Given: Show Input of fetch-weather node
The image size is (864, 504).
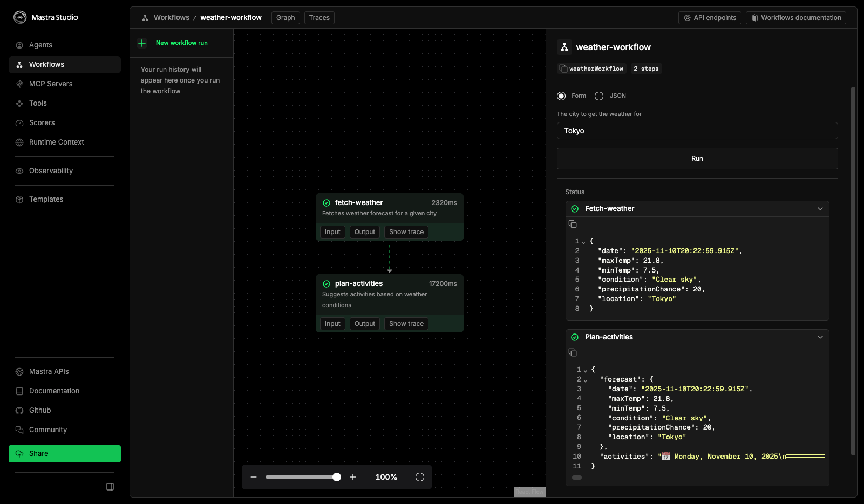Looking at the screenshot, I should click(x=332, y=232).
